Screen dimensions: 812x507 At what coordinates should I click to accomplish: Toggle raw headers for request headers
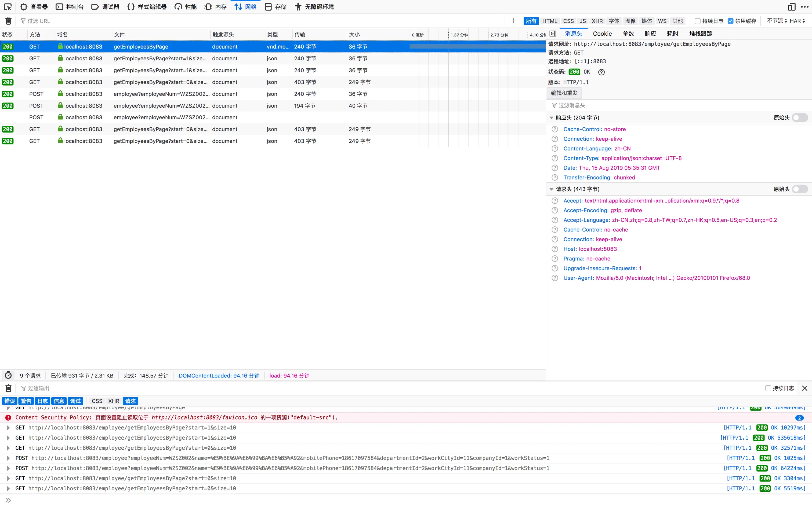[x=800, y=189]
